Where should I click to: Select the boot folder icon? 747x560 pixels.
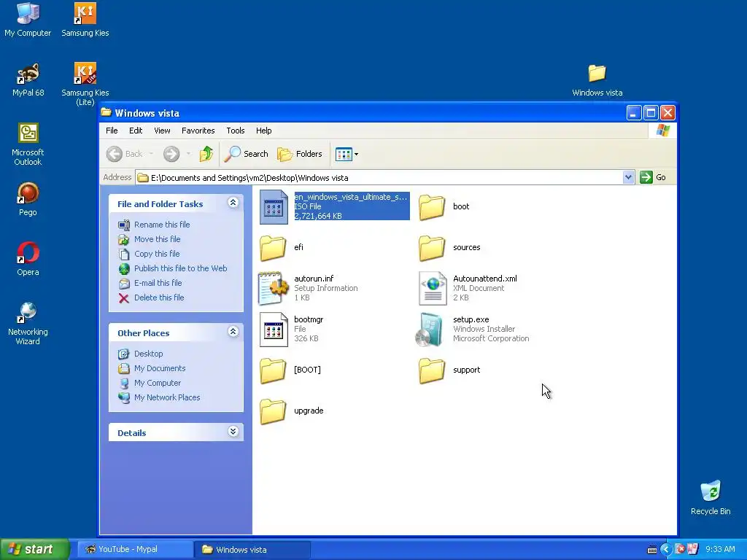[432, 206]
